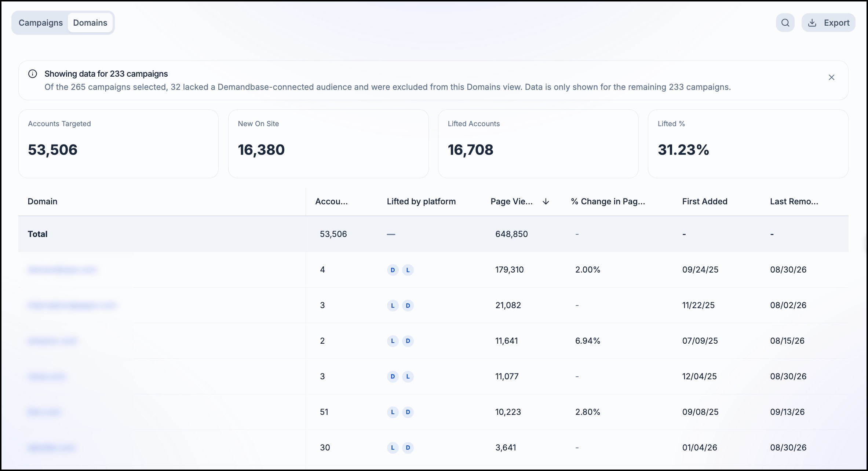This screenshot has width=868, height=471.
Task: Open the domain link in 10,223 row
Action: (44, 412)
